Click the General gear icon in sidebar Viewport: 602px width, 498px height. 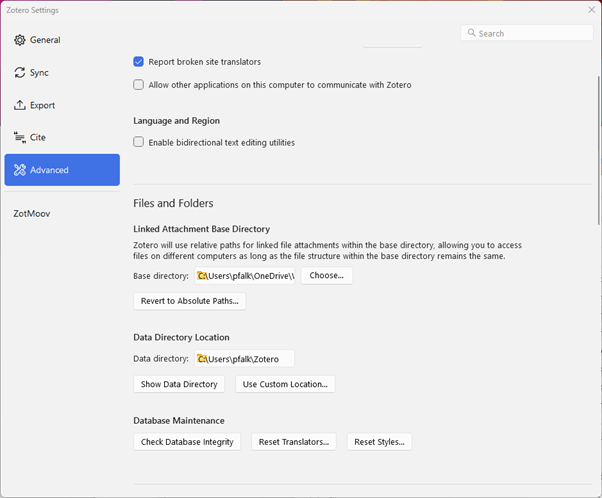coord(20,40)
